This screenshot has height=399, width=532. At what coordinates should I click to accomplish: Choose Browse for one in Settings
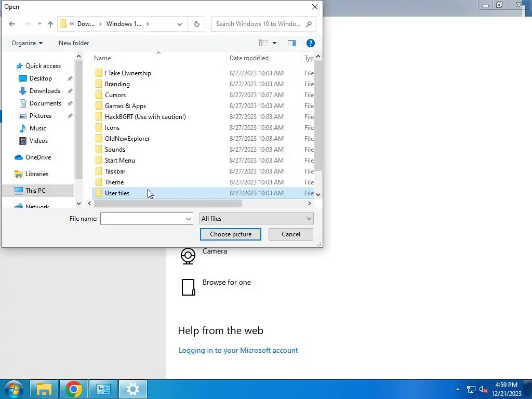(216, 287)
